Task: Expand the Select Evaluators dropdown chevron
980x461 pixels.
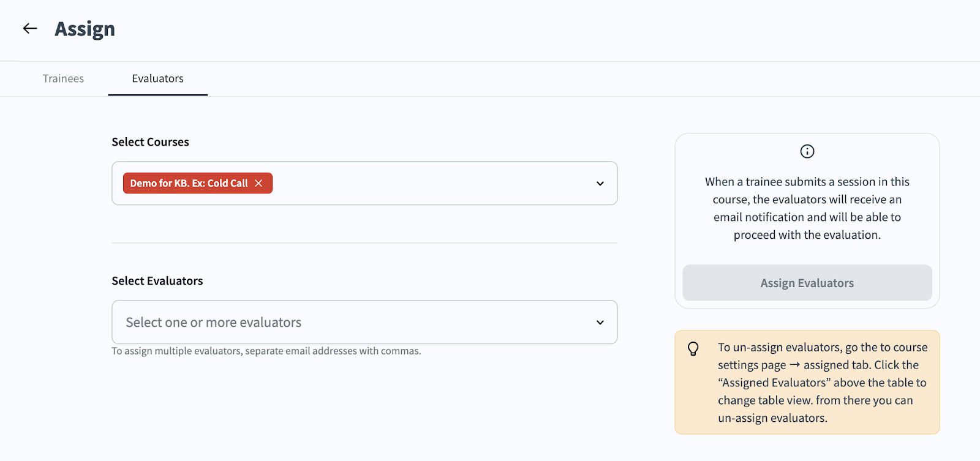Action: point(600,323)
